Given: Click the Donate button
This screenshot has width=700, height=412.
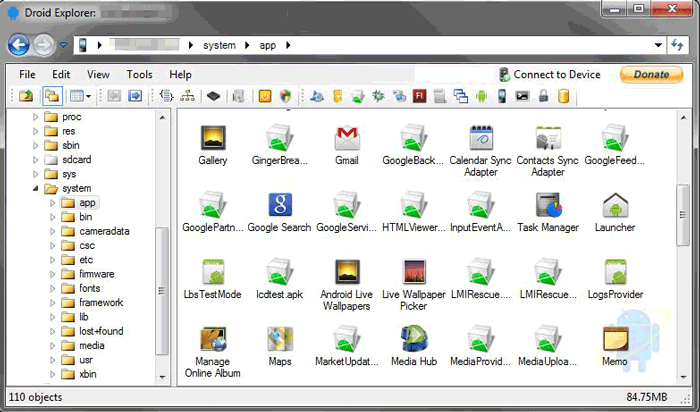Looking at the screenshot, I should (x=651, y=75).
